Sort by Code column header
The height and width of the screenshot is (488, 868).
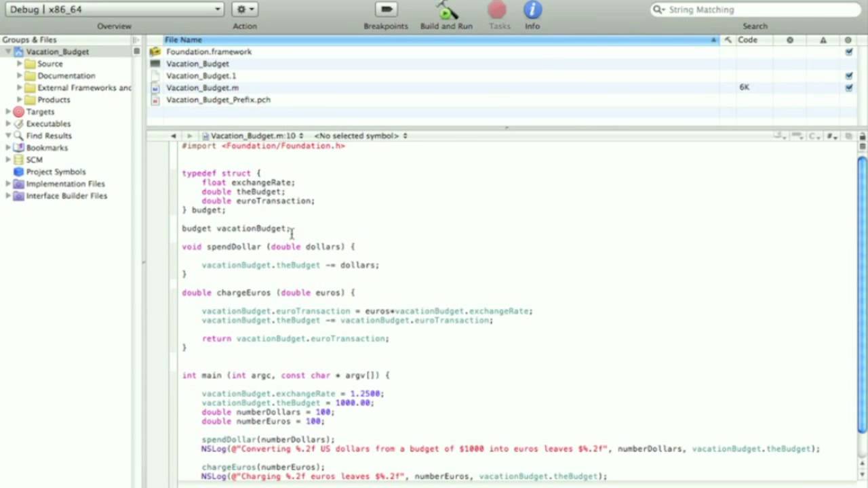754,40
